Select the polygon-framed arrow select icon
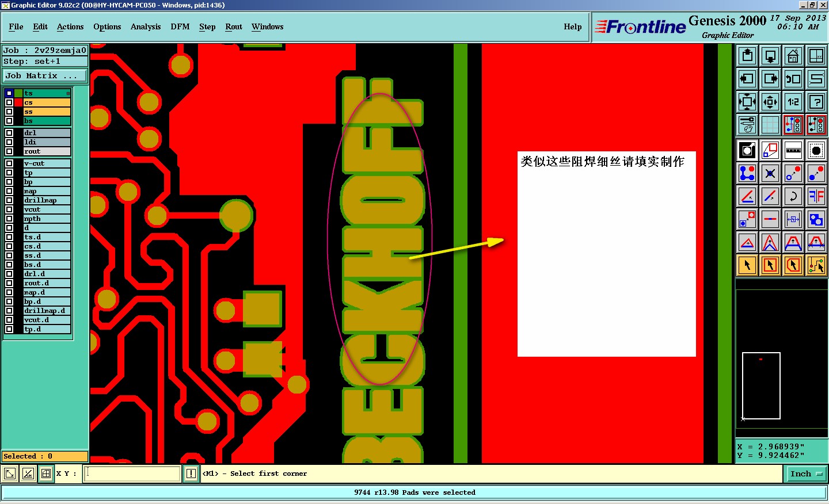The width and height of the screenshot is (829, 504). click(x=793, y=265)
